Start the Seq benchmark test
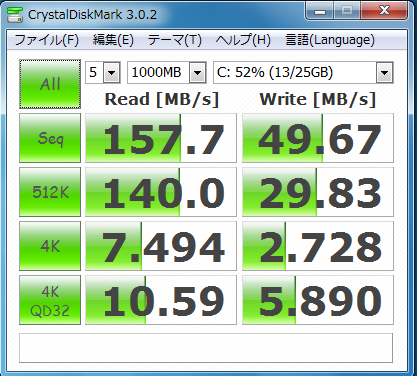417x376 pixels. click(x=50, y=138)
